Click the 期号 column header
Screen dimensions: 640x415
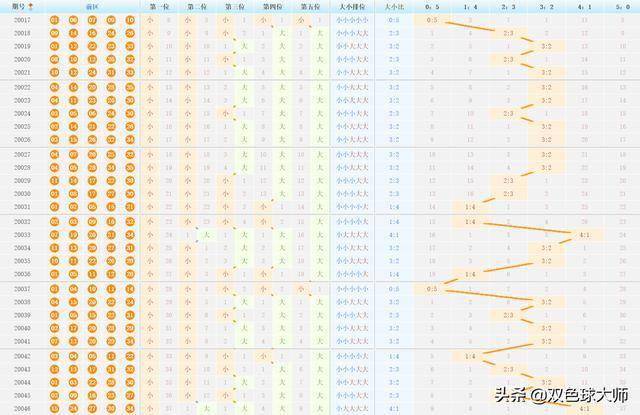point(19,6)
